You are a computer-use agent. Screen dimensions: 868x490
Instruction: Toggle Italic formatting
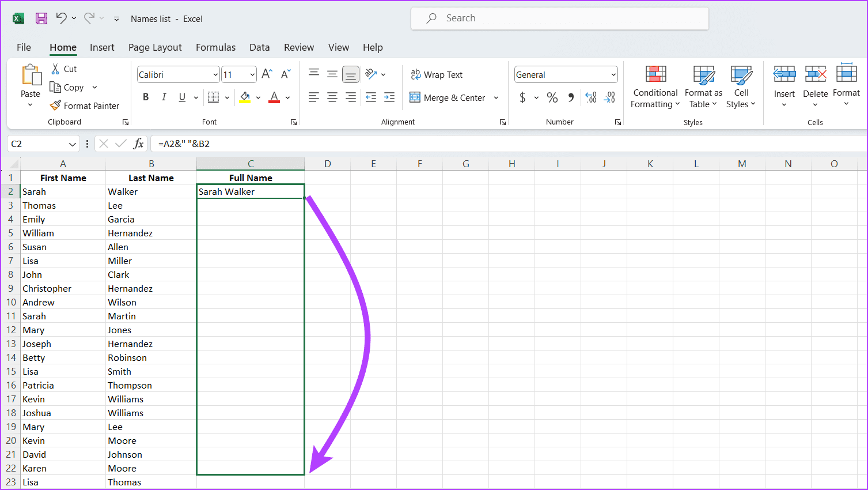pyautogui.click(x=164, y=97)
